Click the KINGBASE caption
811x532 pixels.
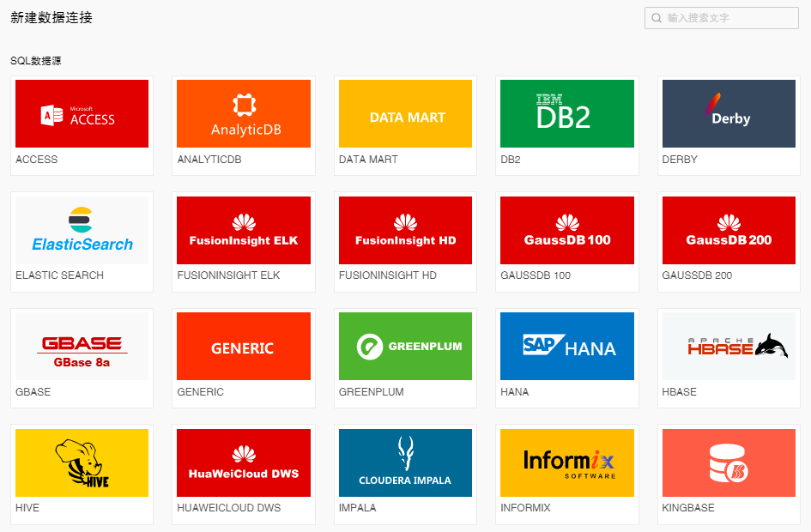688,508
